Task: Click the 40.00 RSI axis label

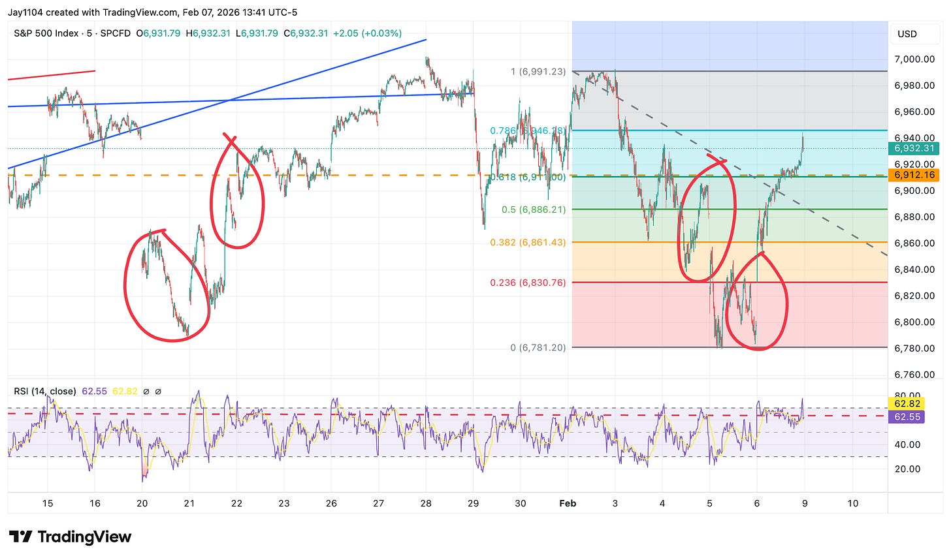Action: point(907,444)
